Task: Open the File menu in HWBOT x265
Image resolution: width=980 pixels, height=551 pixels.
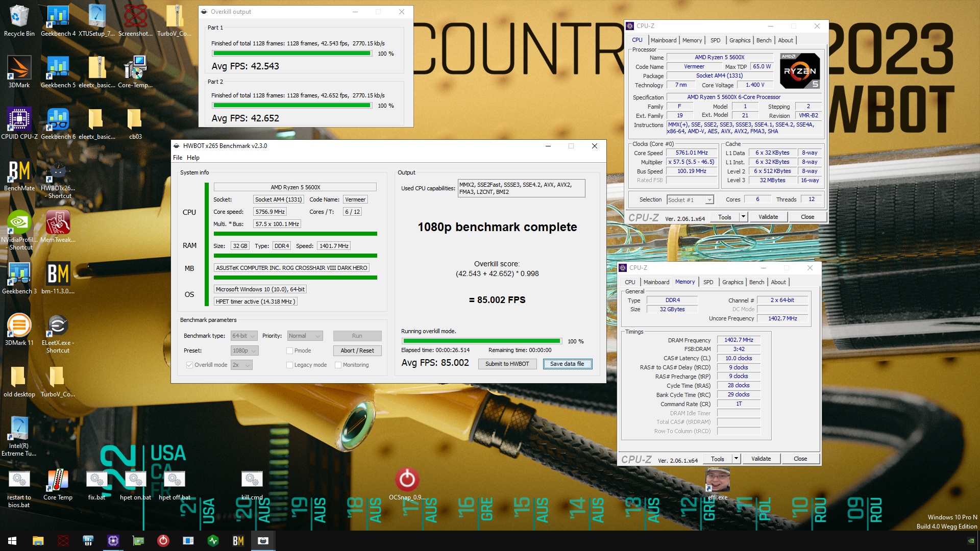Action: pyautogui.click(x=178, y=158)
